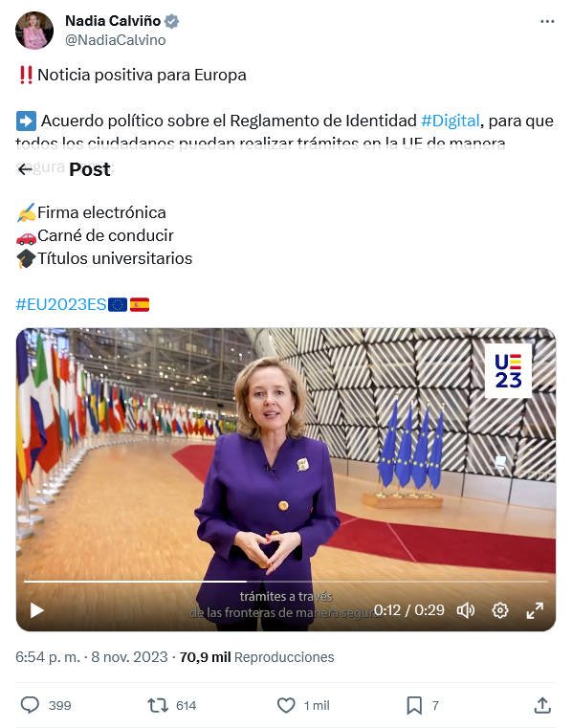Share the post via upload icon
Viewport: 572px width, 728px height.
[x=542, y=706]
